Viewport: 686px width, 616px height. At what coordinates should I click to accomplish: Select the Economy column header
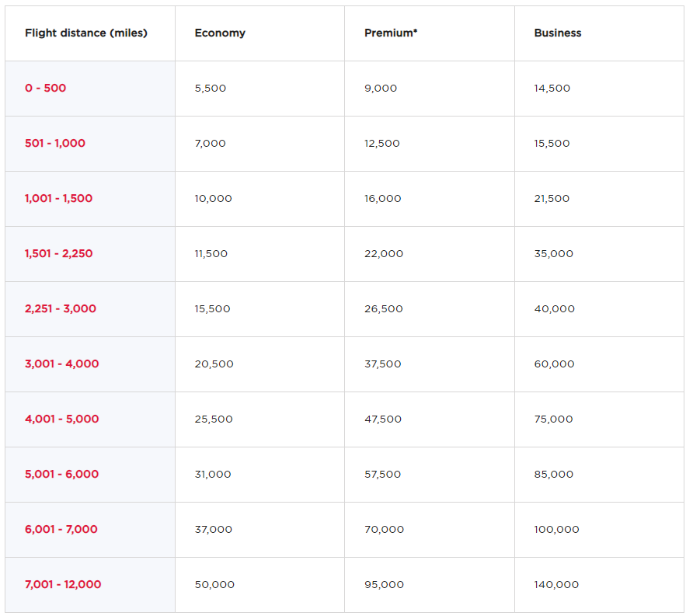pyautogui.click(x=220, y=33)
